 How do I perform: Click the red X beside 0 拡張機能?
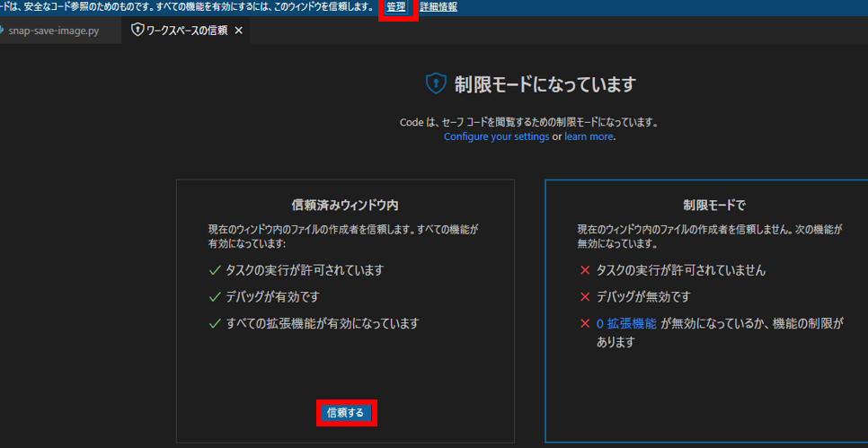[x=585, y=323]
